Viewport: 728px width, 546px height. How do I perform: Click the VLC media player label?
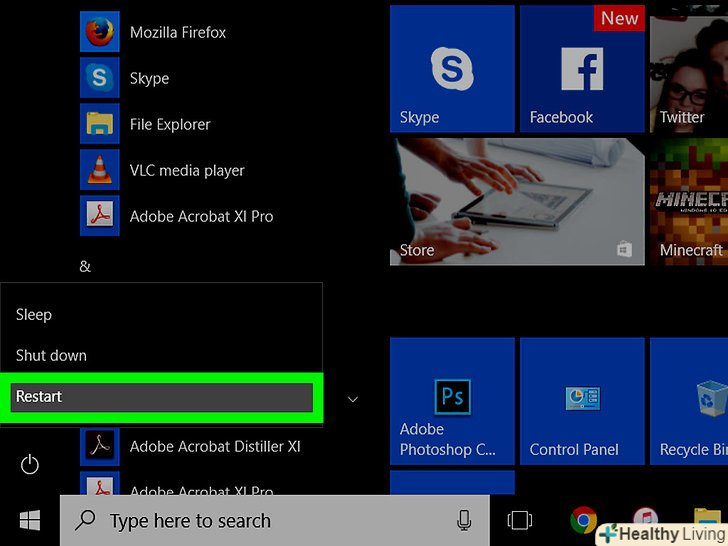[x=187, y=170]
